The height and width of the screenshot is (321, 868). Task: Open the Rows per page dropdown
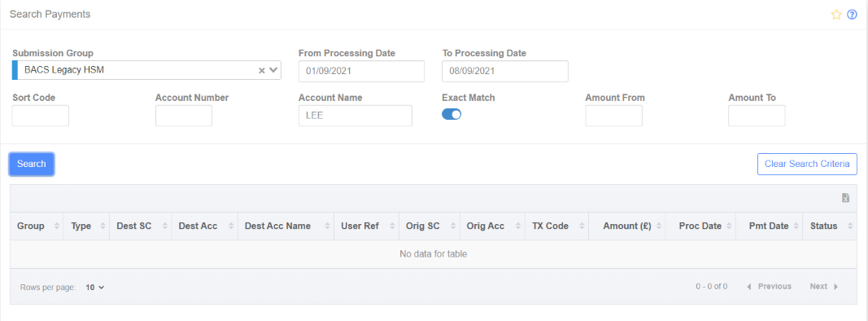pyautogui.click(x=94, y=287)
